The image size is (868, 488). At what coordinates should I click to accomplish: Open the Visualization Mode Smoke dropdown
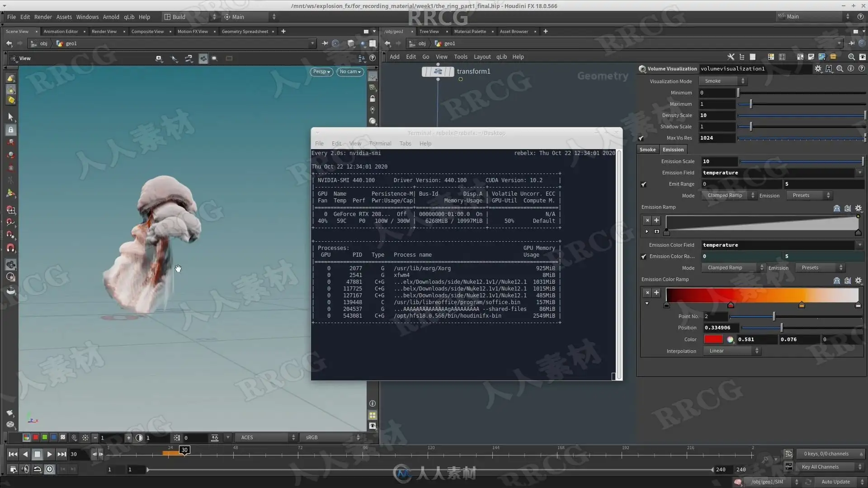coord(722,81)
